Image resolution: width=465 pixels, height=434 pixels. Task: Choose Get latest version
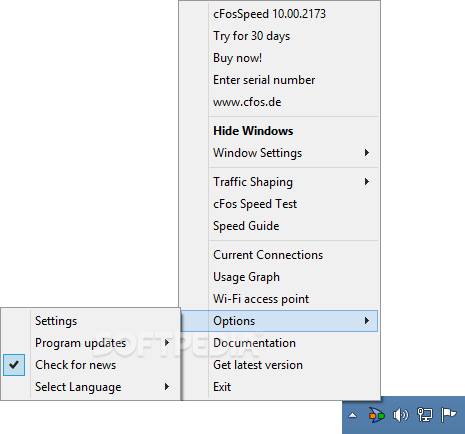click(279, 365)
